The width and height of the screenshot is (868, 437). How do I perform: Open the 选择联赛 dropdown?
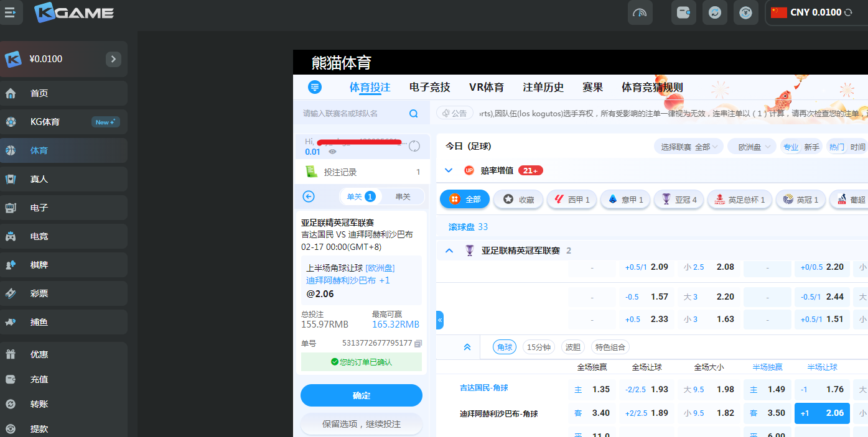tap(688, 147)
